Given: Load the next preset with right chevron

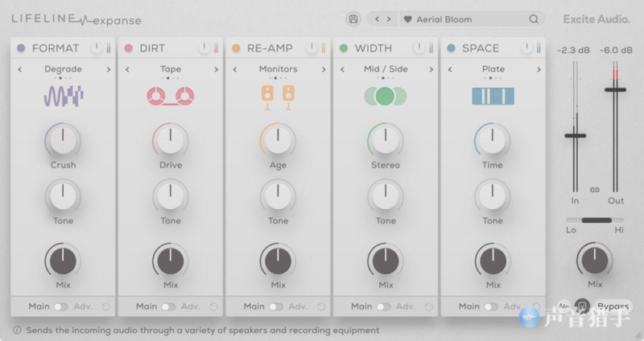Looking at the screenshot, I should point(389,19).
